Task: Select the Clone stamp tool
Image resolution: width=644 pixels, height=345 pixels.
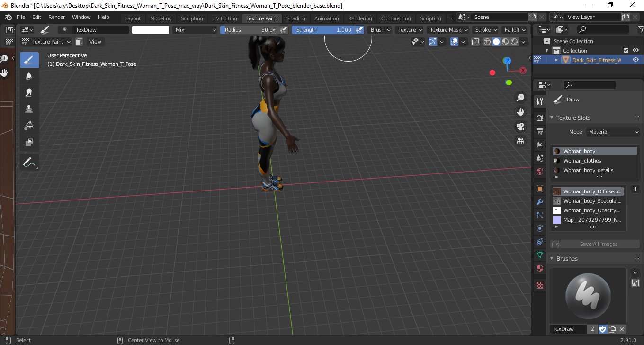Action: pyautogui.click(x=29, y=109)
